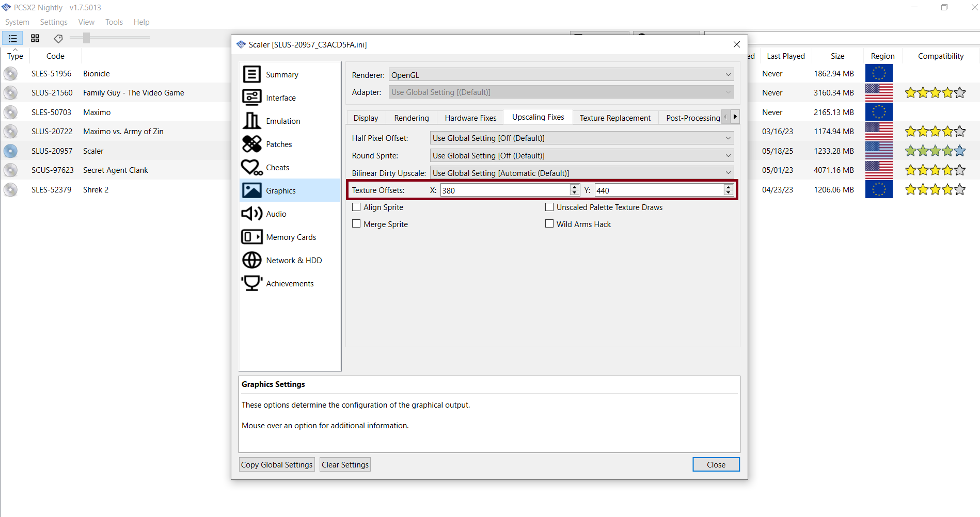Switch to the Rendering tab
This screenshot has width=980, height=517.
412,118
